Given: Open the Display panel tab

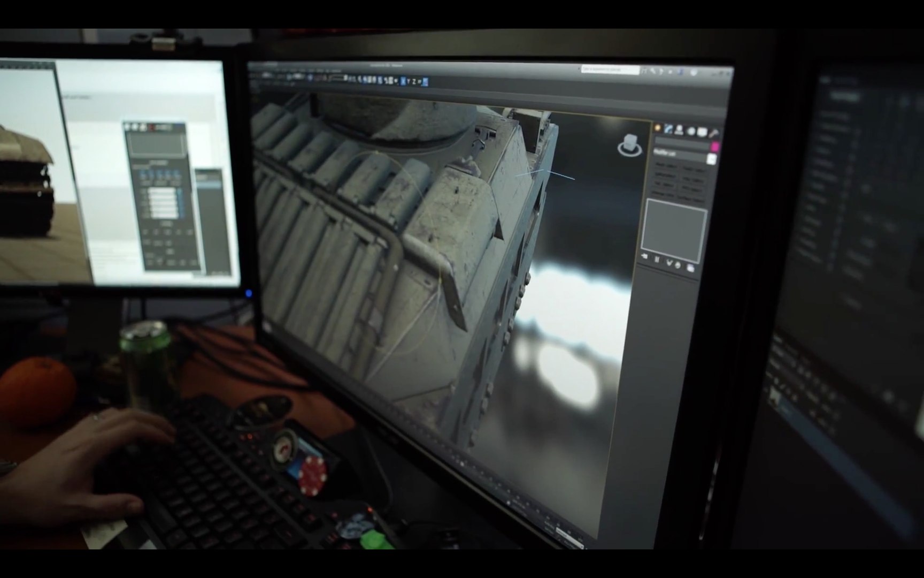Looking at the screenshot, I should (702, 132).
